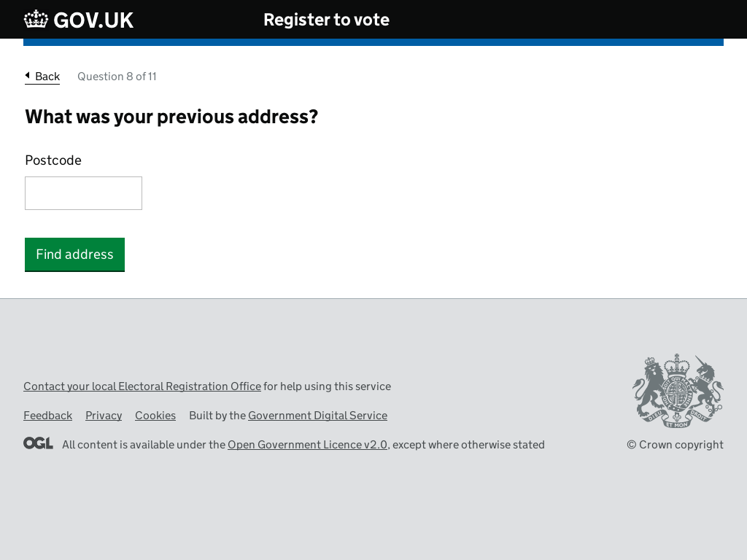Open the Open Government Licence v2.0 link
Viewport: 747px width, 560px height.
tap(307, 444)
